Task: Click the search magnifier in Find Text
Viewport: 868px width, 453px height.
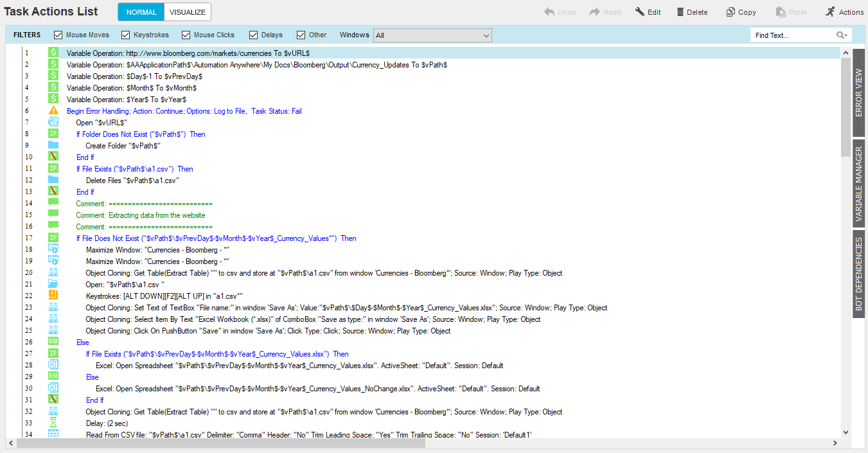Action: [x=841, y=35]
